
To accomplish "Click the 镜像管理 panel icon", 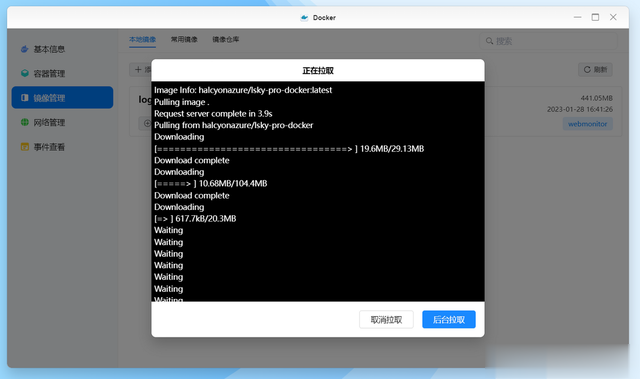I will click(24, 98).
